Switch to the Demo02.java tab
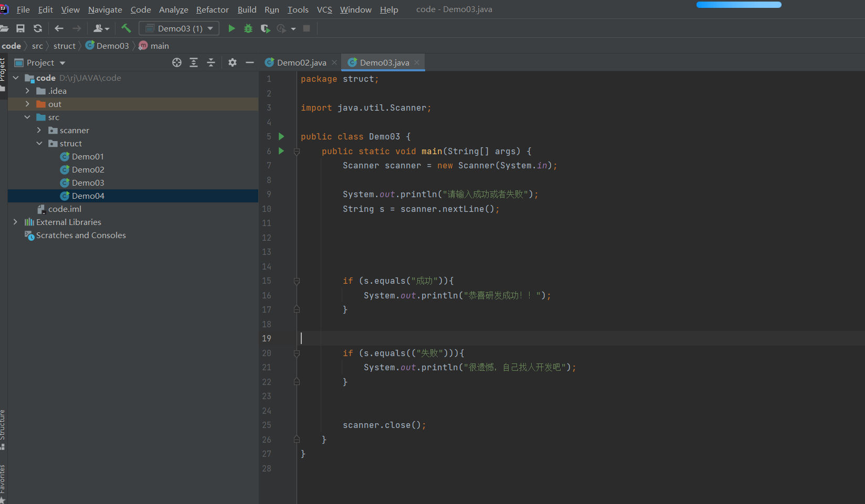The height and width of the screenshot is (504, 865). (301, 63)
